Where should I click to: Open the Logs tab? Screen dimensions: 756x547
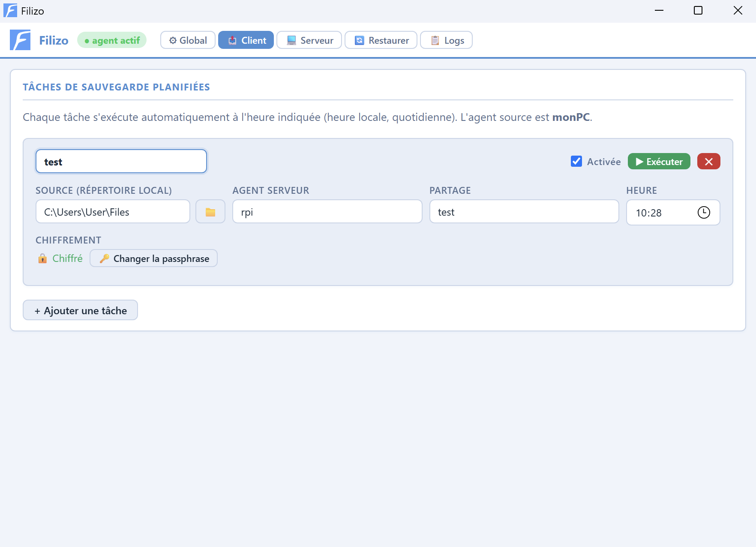tap(447, 40)
